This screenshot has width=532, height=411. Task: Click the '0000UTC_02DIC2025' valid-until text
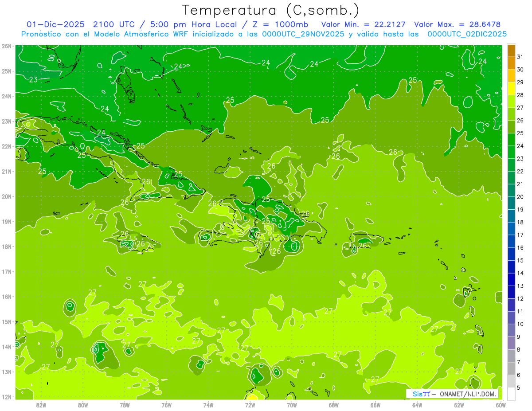[467, 34]
